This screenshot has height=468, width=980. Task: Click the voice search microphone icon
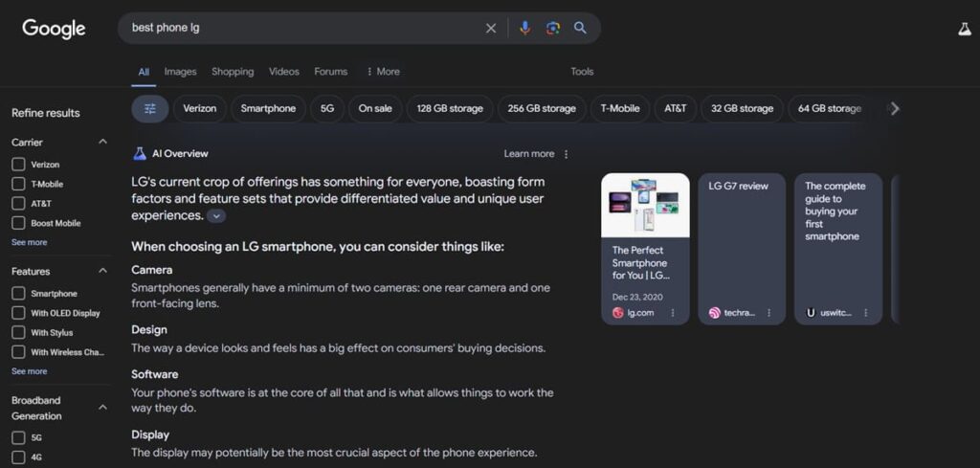point(524,28)
